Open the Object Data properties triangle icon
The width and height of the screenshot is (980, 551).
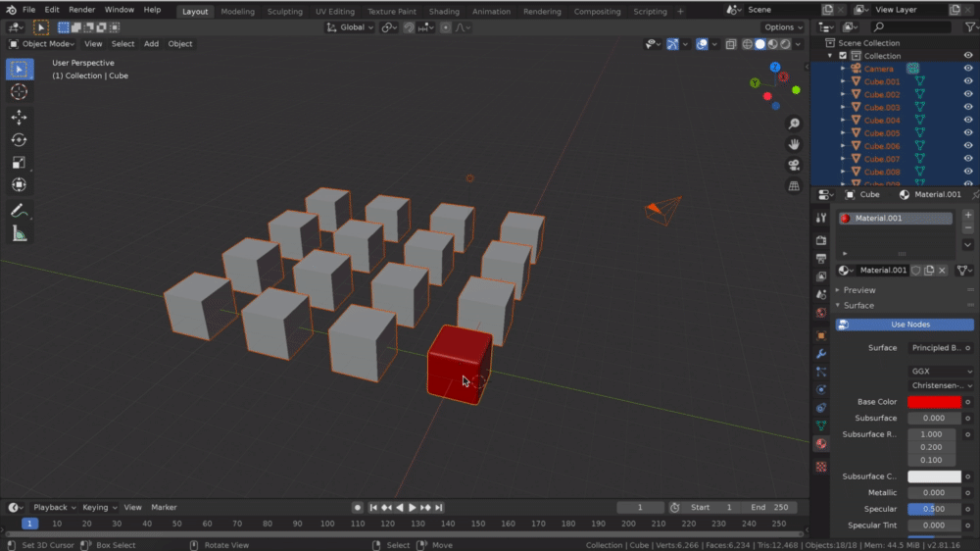[821, 426]
